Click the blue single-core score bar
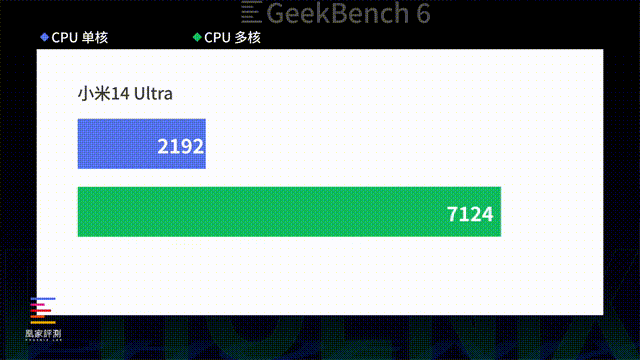 click(x=142, y=144)
